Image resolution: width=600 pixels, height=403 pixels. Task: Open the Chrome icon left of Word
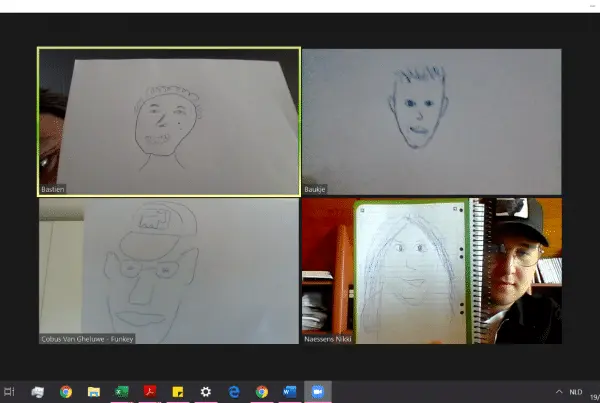pos(262,392)
